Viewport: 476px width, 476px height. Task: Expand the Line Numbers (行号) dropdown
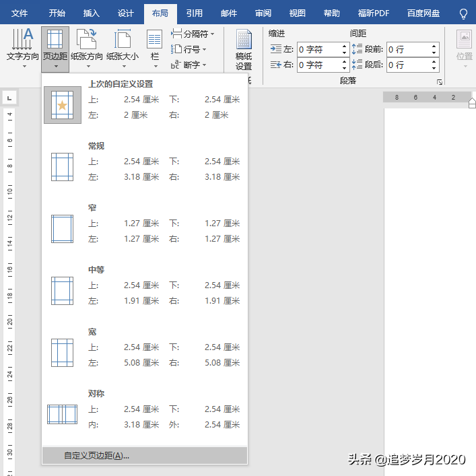(189, 49)
